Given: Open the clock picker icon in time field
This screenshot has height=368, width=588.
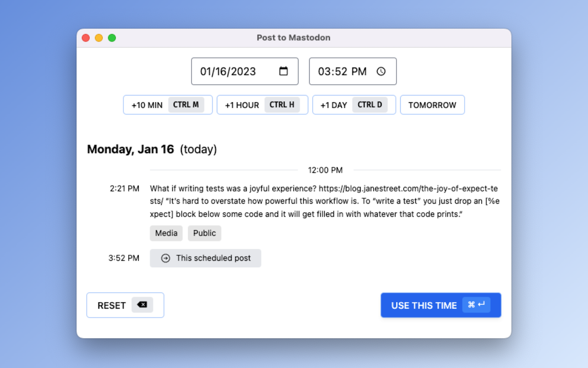Looking at the screenshot, I should point(381,71).
